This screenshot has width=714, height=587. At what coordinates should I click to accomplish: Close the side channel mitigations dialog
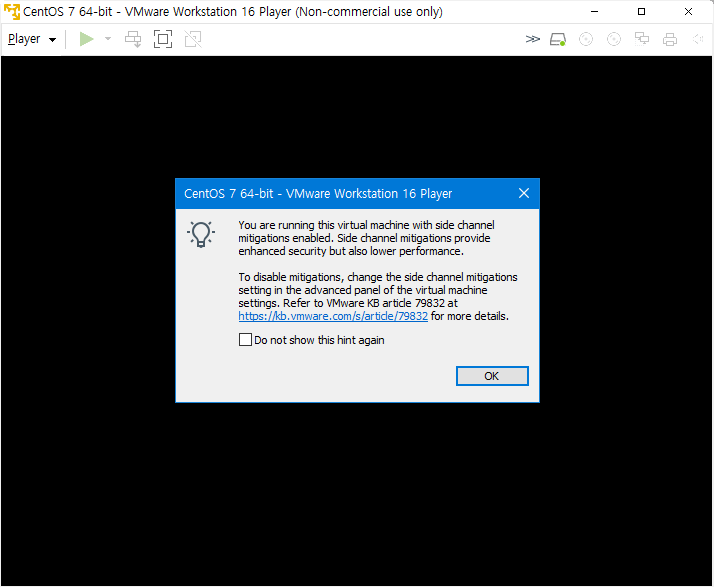(524, 193)
